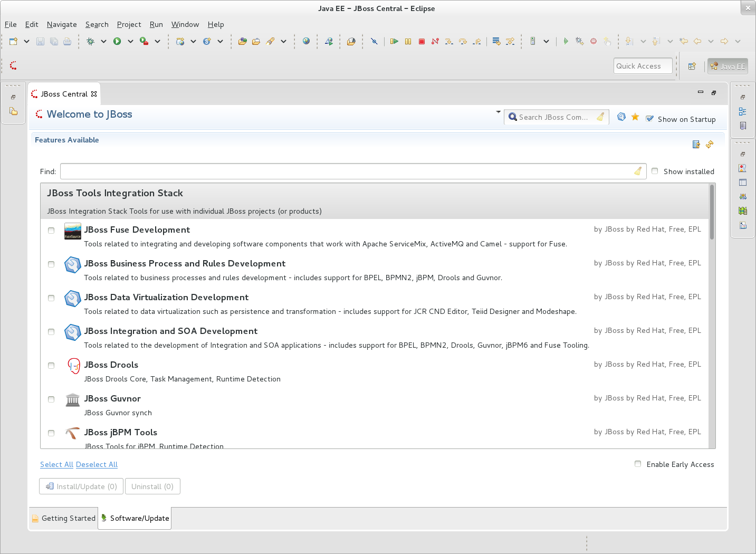Click the Disconnect debug icon
Image resolution: width=756 pixels, height=554 pixels.
point(435,41)
